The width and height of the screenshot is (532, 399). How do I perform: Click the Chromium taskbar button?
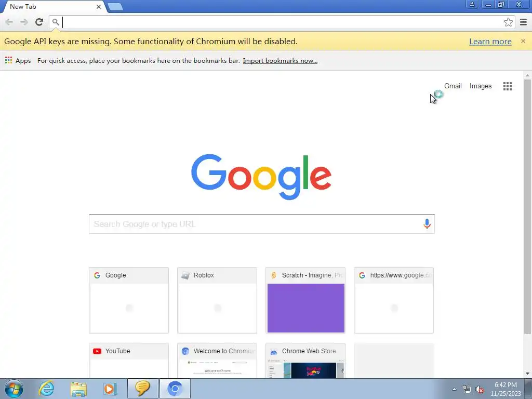point(175,389)
